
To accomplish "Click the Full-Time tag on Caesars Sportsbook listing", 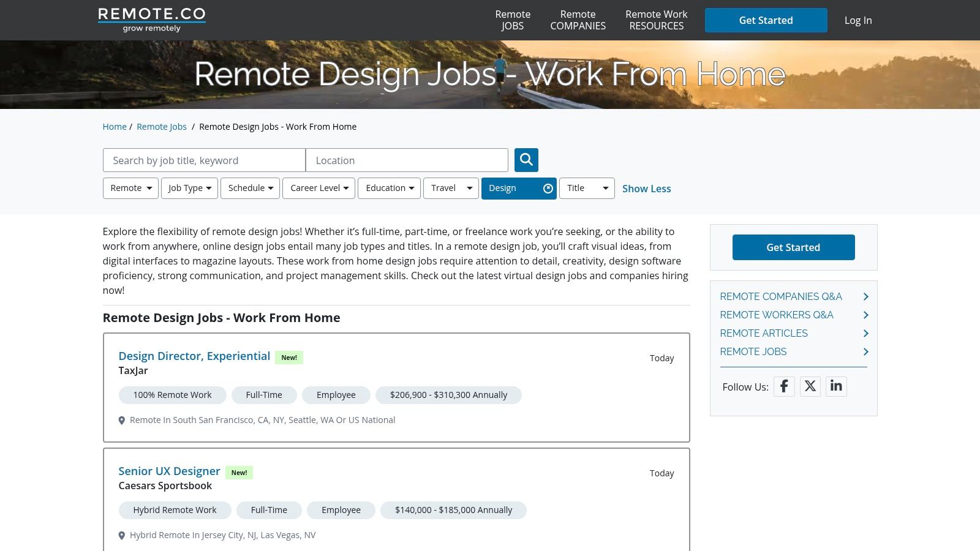I will [x=269, y=510].
